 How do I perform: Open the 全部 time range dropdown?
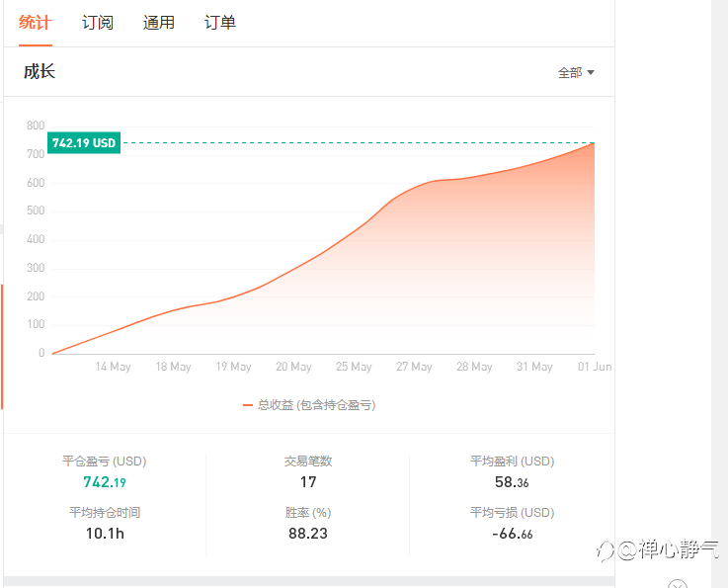(x=576, y=72)
